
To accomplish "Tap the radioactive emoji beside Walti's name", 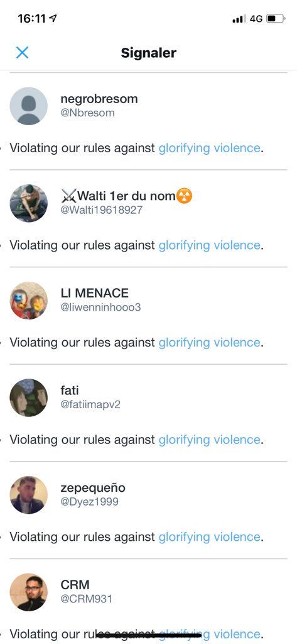I will 185,196.
